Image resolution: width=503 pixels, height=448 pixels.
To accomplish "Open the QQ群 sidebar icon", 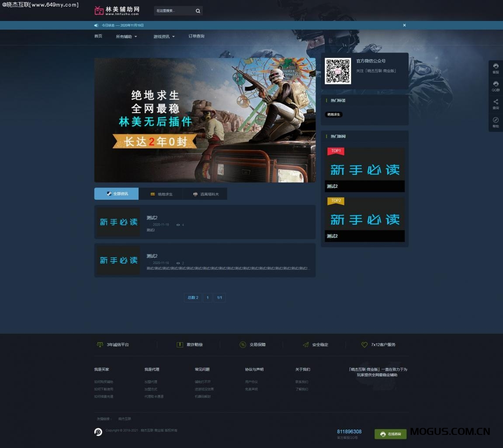I will click(496, 86).
